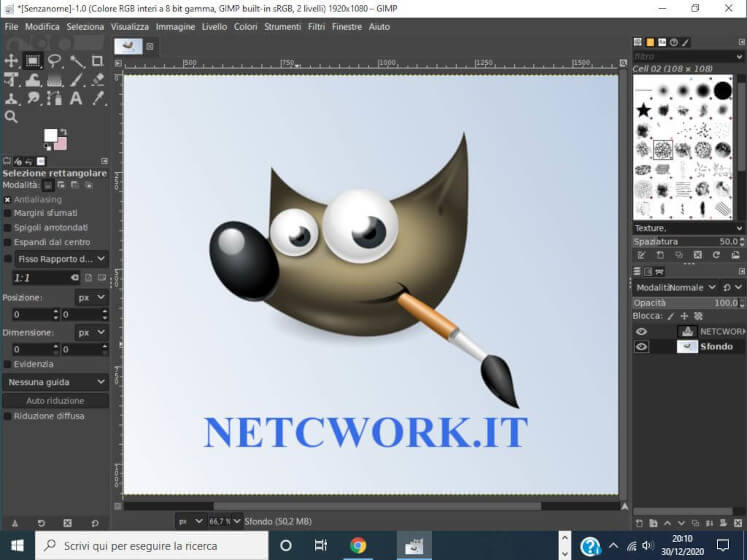Enable the Evidenzia checkbox
Image resolution: width=747 pixels, height=560 pixels.
(x=7, y=364)
